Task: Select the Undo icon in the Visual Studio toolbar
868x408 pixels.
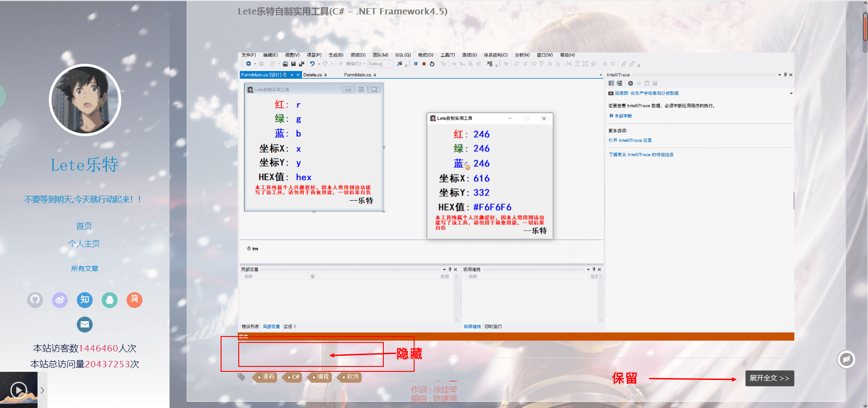Action: 313,64
